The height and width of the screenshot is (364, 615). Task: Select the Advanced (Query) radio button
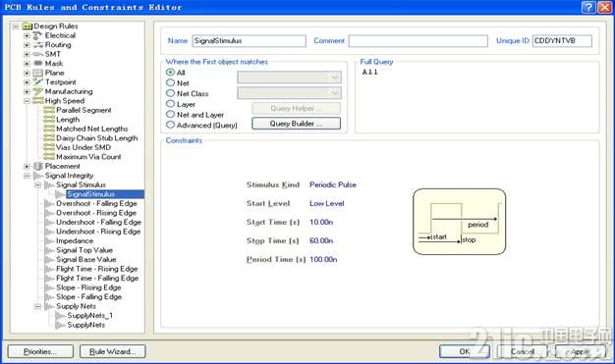(x=170, y=126)
